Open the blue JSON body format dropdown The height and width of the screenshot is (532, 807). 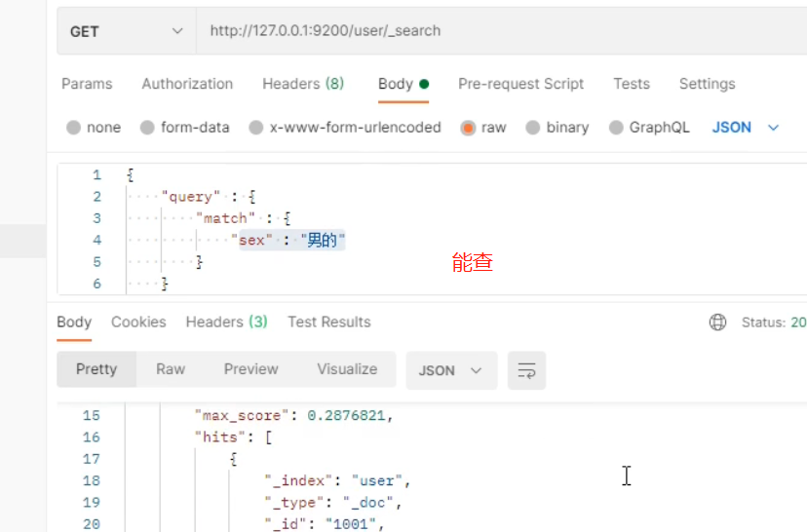pos(746,128)
